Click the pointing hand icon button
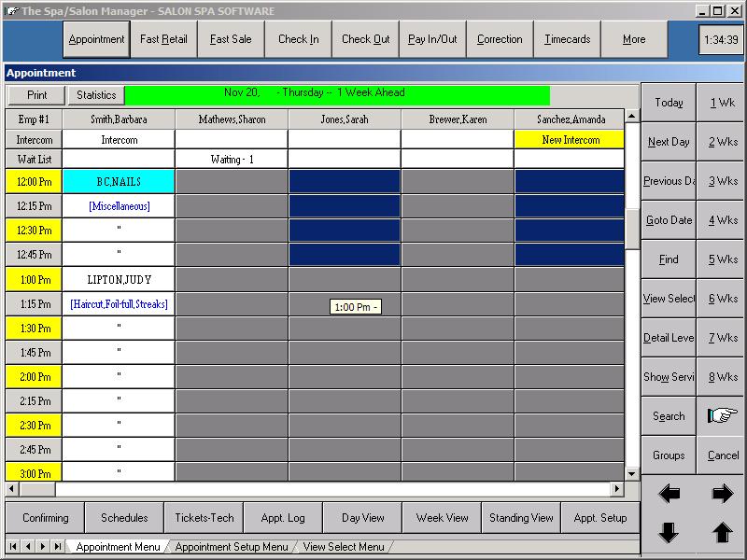 722,416
